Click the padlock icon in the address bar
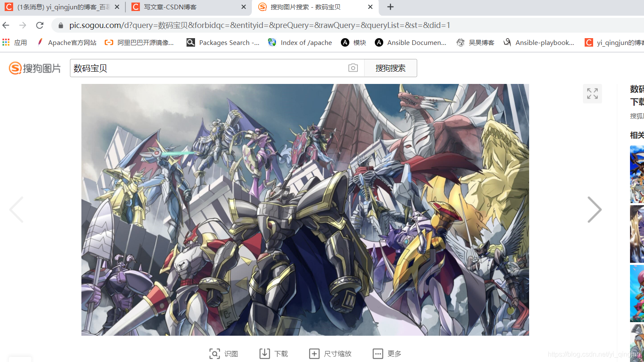The image size is (644, 362). point(60,25)
